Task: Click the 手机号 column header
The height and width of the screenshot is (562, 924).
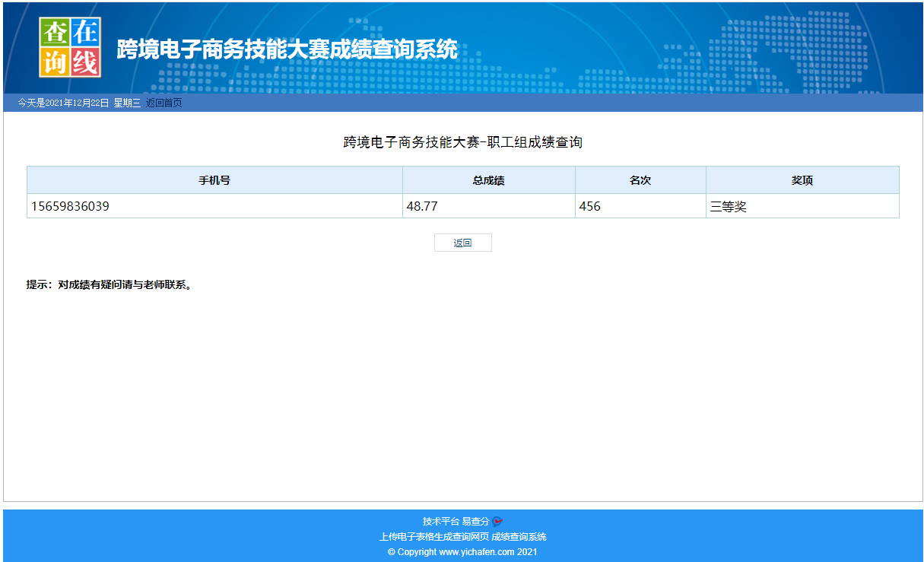Action: coord(214,180)
